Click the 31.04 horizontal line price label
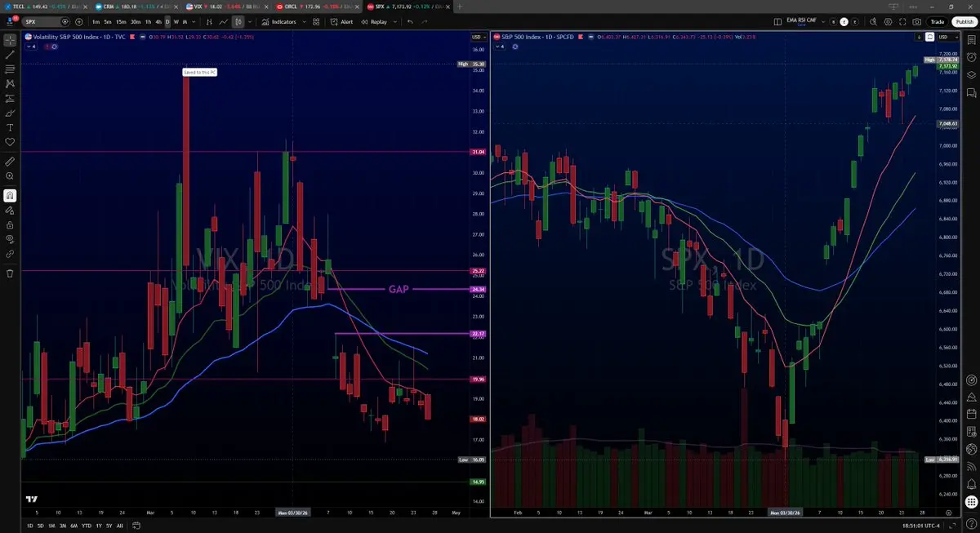The height and width of the screenshot is (533, 980). (x=479, y=152)
